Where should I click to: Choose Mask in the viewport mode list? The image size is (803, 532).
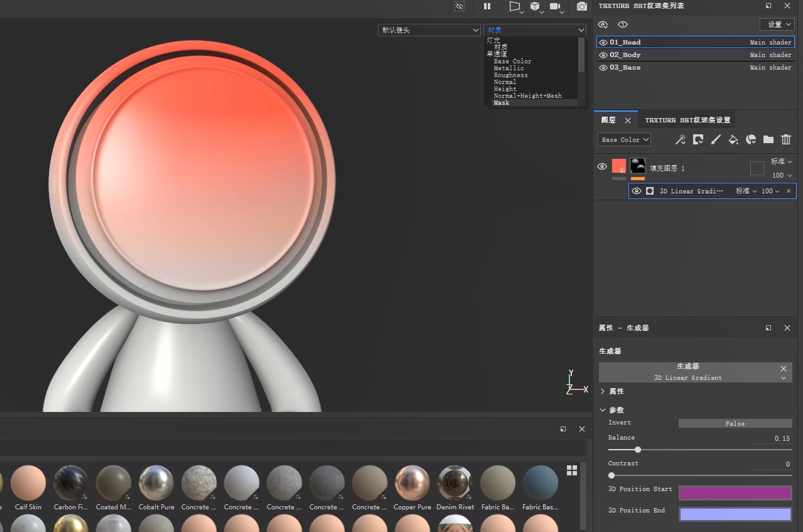(x=501, y=103)
